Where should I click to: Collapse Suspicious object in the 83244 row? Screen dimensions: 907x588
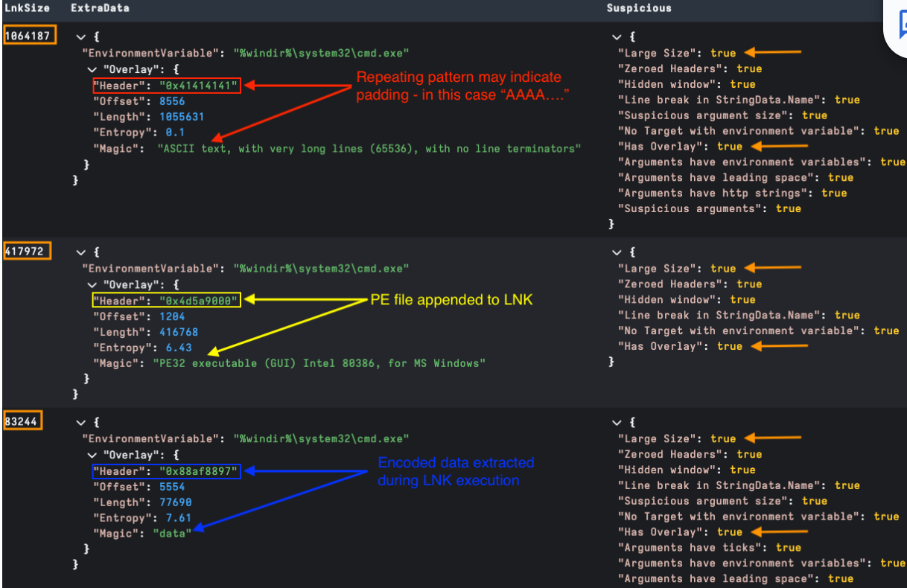pos(616,423)
